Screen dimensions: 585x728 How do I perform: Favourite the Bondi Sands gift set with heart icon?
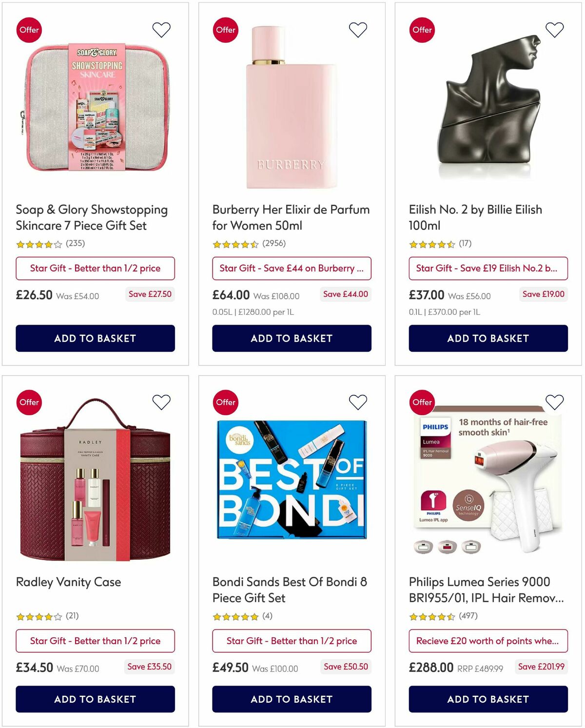[358, 402]
